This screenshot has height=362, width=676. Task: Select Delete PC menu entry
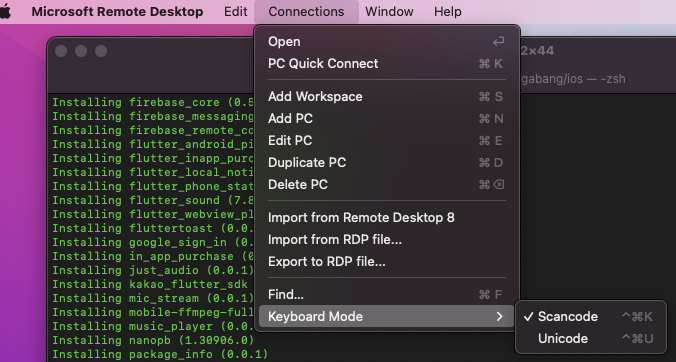(387, 184)
